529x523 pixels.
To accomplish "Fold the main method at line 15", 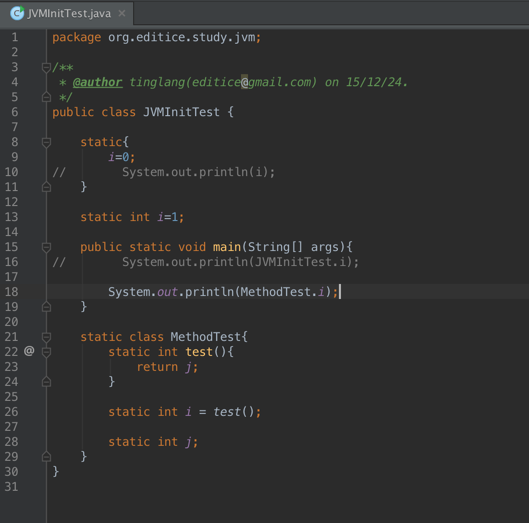I will click(46, 247).
